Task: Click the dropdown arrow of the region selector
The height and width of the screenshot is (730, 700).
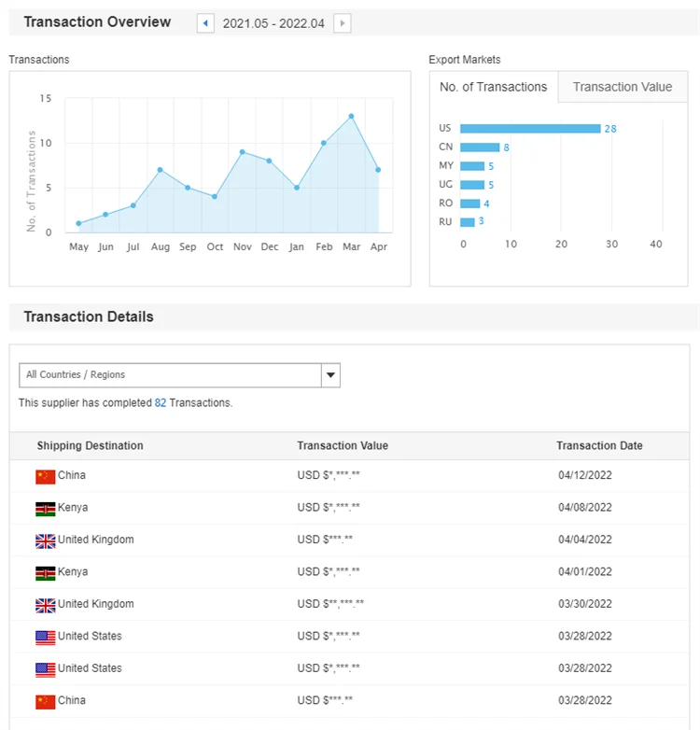Action: (x=330, y=375)
